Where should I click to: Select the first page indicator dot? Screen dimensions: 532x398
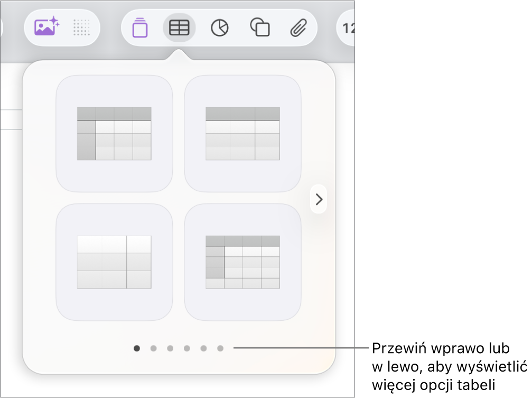click(x=137, y=348)
